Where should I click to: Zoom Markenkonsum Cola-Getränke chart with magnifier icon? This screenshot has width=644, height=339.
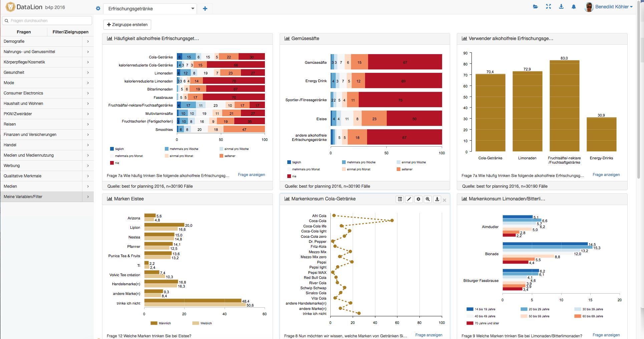tap(428, 199)
